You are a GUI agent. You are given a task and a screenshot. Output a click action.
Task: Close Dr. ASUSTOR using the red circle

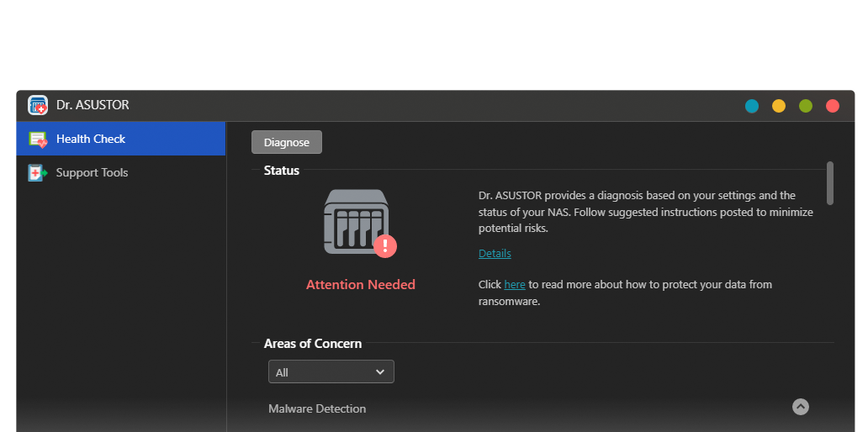click(x=833, y=106)
